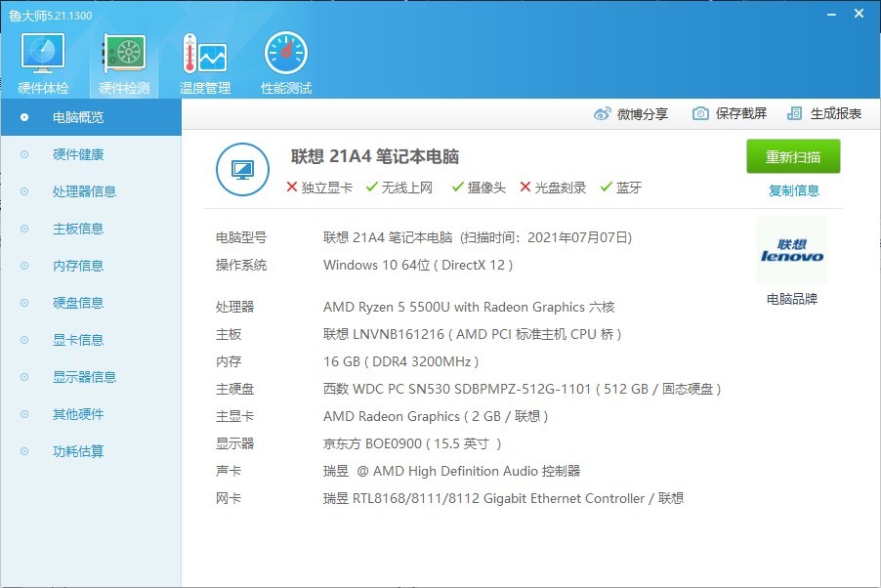
Task: Click the AMD High Definition Audio value
Action: pyautogui.click(x=452, y=471)
